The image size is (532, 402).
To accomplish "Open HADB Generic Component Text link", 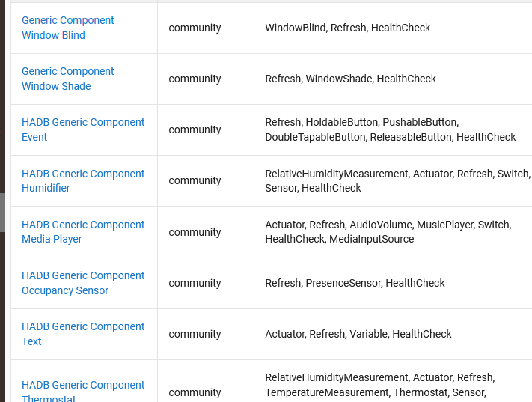I will [x=83, y=334].
